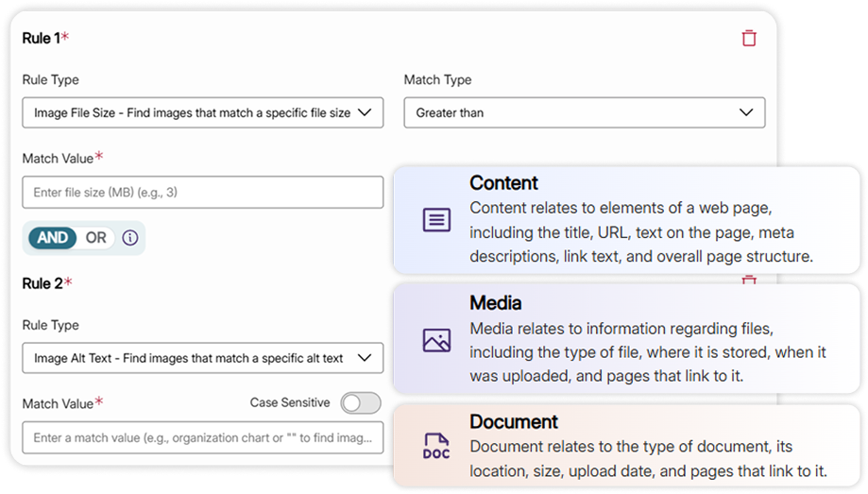Click the info icon beside AND/OR

[x=130, y=238]
